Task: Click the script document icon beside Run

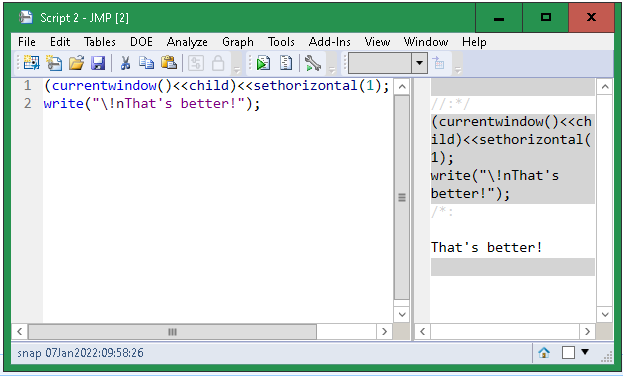Action: (x=286, y=63)
